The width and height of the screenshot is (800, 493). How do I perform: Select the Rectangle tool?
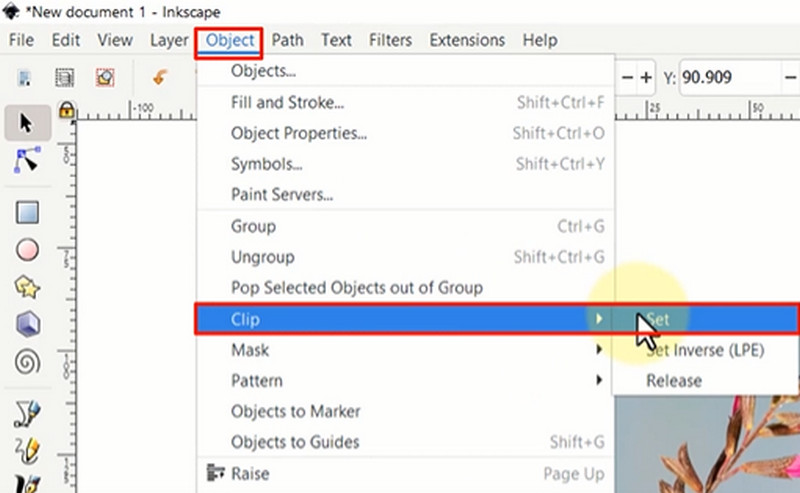pos(27,213)
